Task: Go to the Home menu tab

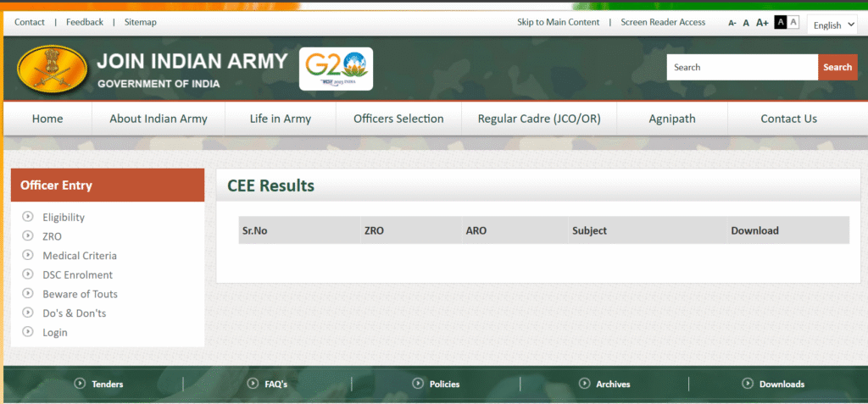Action: (47, 119)
